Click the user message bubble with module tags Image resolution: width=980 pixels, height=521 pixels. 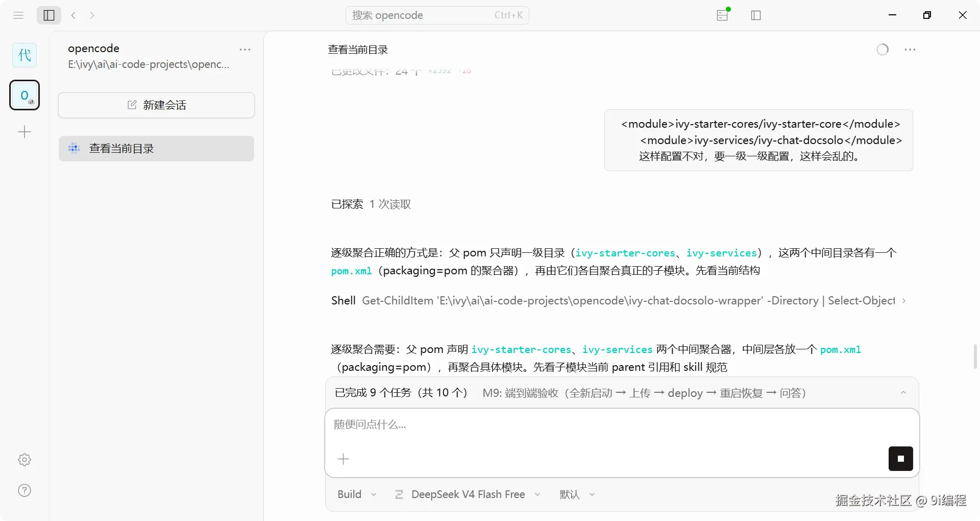pos(758,140)
